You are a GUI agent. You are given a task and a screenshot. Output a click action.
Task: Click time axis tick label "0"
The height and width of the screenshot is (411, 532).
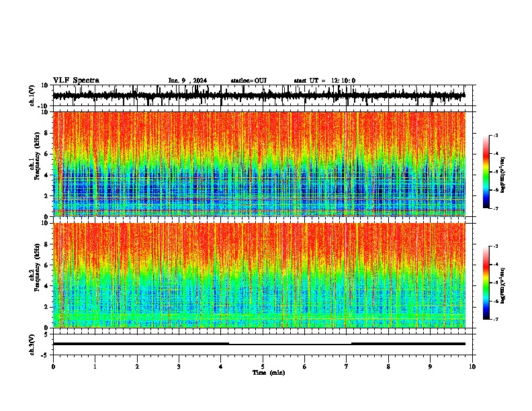(53, 367)
